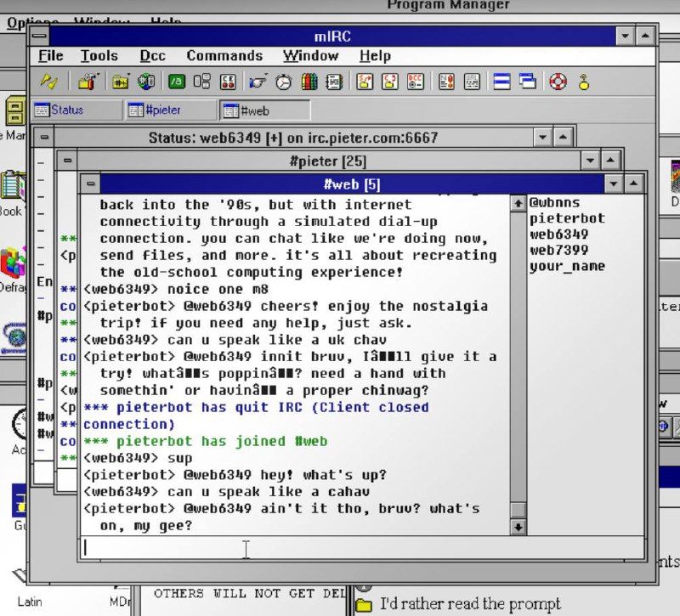This screenshot has height=616, width=680.
Task: Click the DCC Chat icon
Action: click(x=389, y=82)
